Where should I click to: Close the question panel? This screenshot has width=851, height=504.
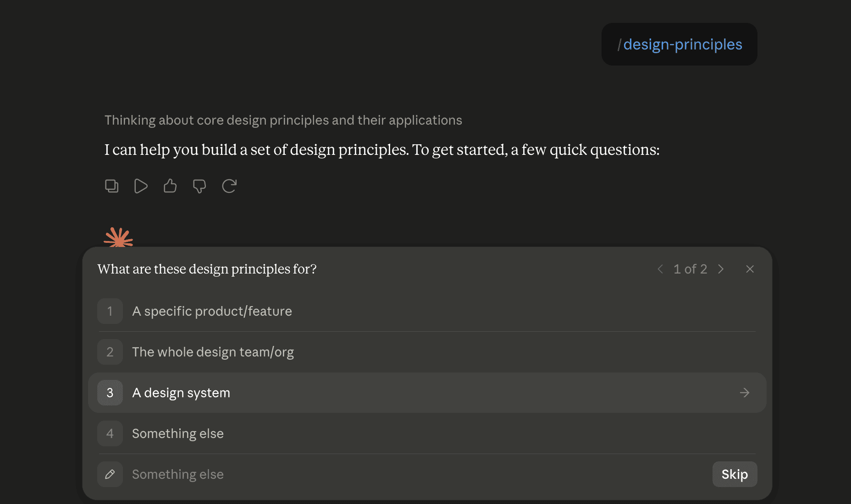point(750,269)
